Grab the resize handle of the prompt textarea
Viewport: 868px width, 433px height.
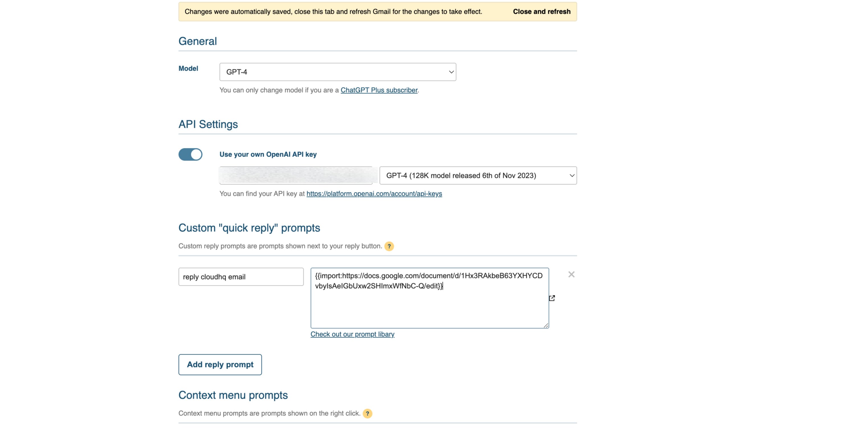click(545, 325)
